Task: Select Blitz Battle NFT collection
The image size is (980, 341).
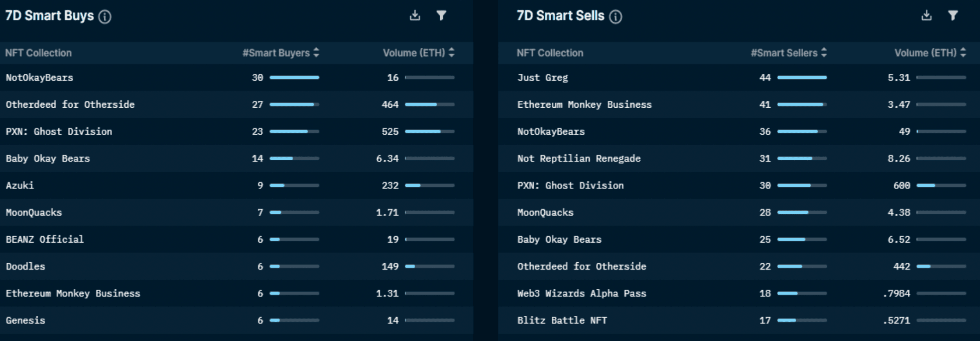Action: click(562, 320)
